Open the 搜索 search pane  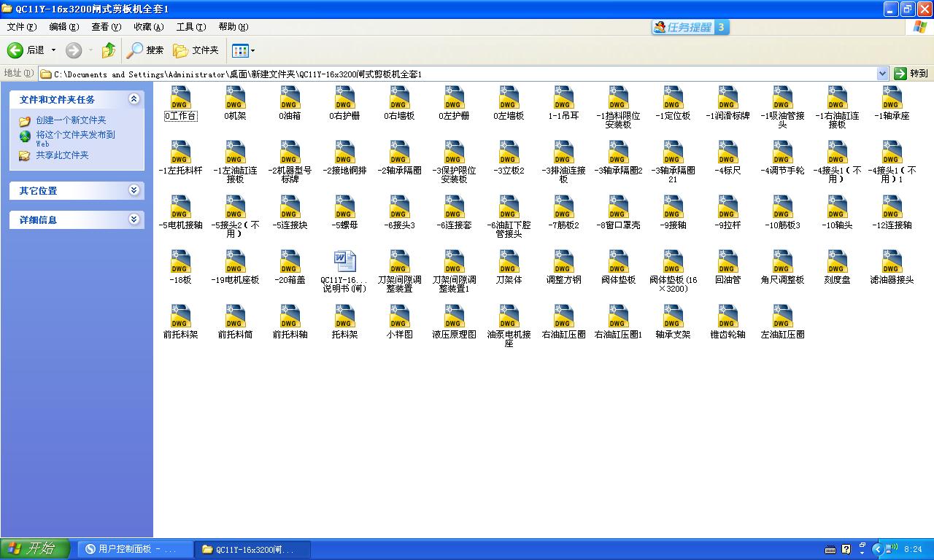pyautogui.click(x=144, y=50)
